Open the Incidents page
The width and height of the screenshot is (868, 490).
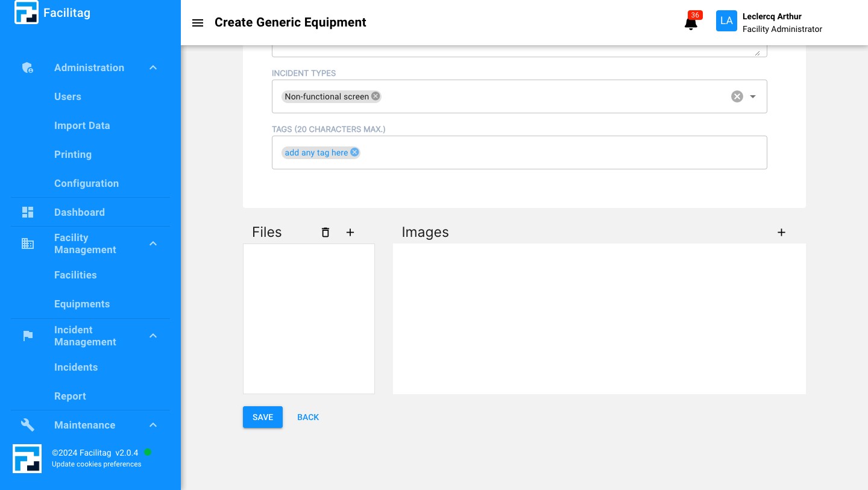76,367
